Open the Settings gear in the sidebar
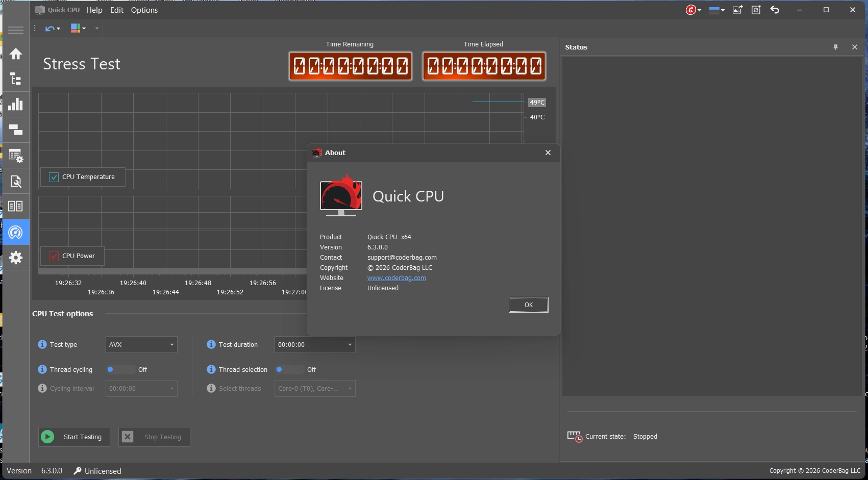This screenshot has width=868, height=480. 16,258
